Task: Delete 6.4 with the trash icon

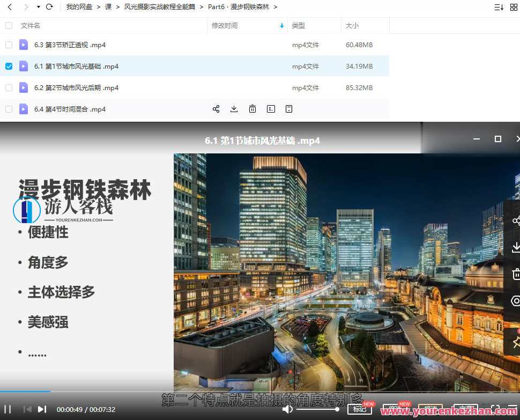Action: [252, 109]
